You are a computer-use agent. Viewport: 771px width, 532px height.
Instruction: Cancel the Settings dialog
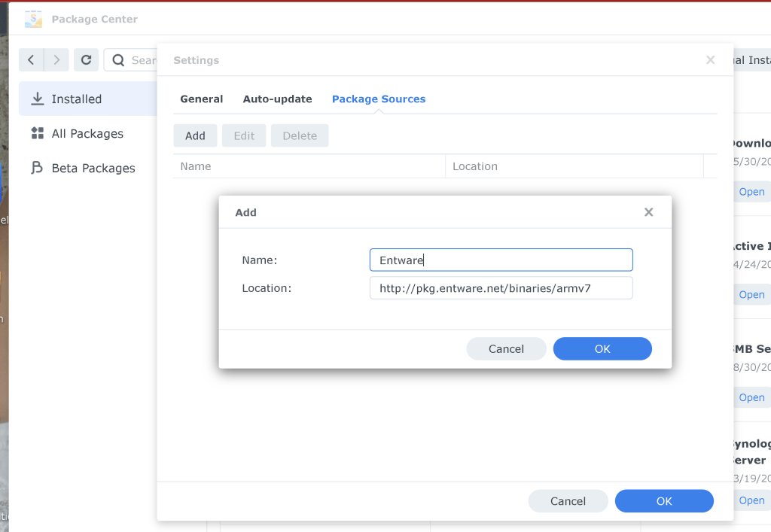pos(568,501)
